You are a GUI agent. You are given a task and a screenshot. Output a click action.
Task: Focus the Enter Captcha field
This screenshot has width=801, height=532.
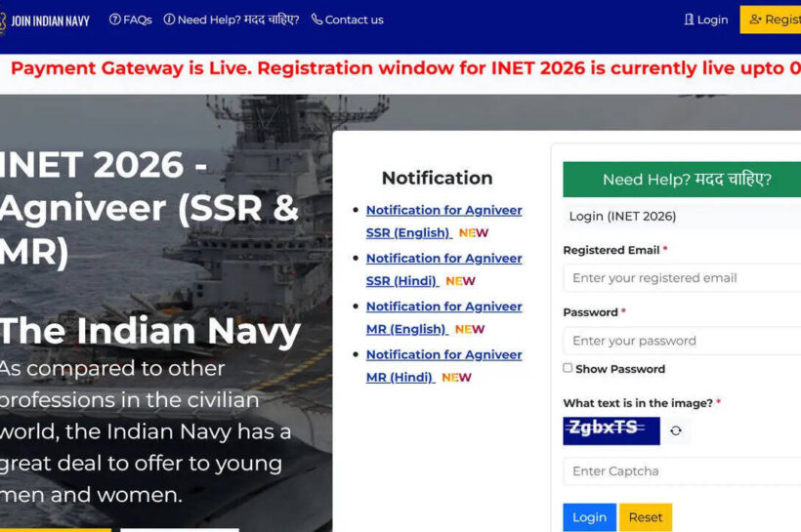[682, 471]
